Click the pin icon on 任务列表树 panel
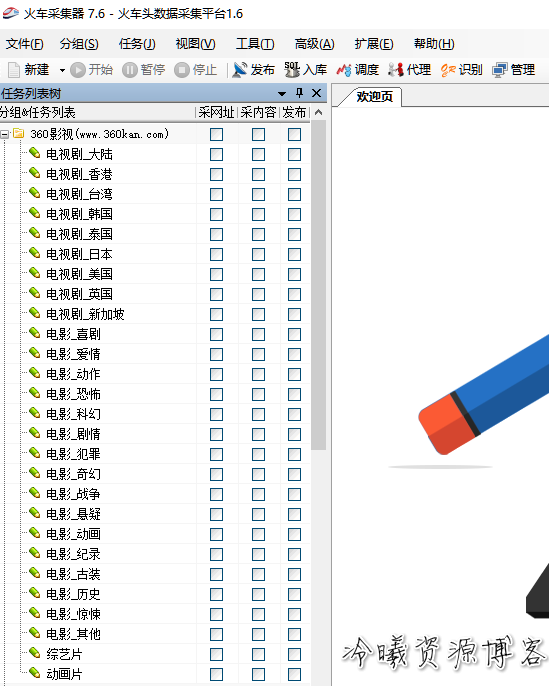Viewport: 549px width, 686px height. point(299,93)
